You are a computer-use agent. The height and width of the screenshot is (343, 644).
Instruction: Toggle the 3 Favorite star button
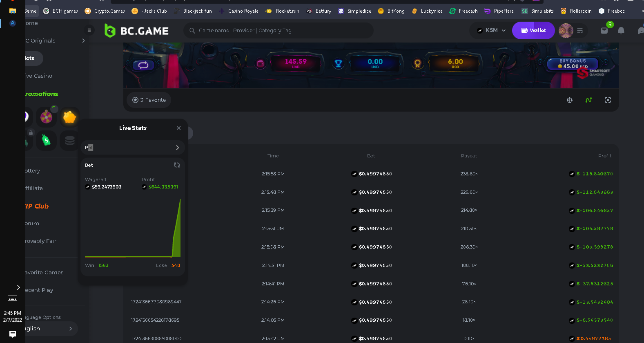[x=149, y=100]
